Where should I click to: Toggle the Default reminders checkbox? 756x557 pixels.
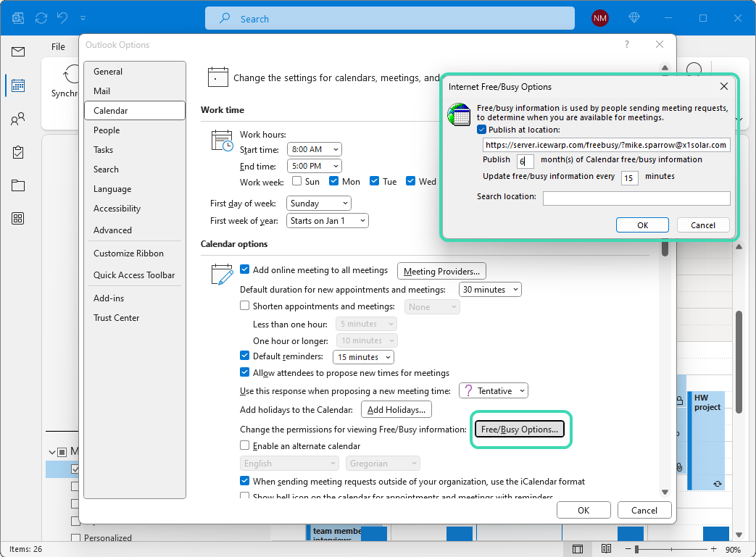click(x=245, y=356)
